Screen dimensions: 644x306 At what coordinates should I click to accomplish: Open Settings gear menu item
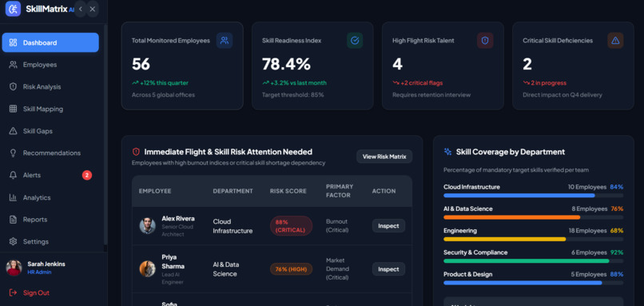pos(50,241)
